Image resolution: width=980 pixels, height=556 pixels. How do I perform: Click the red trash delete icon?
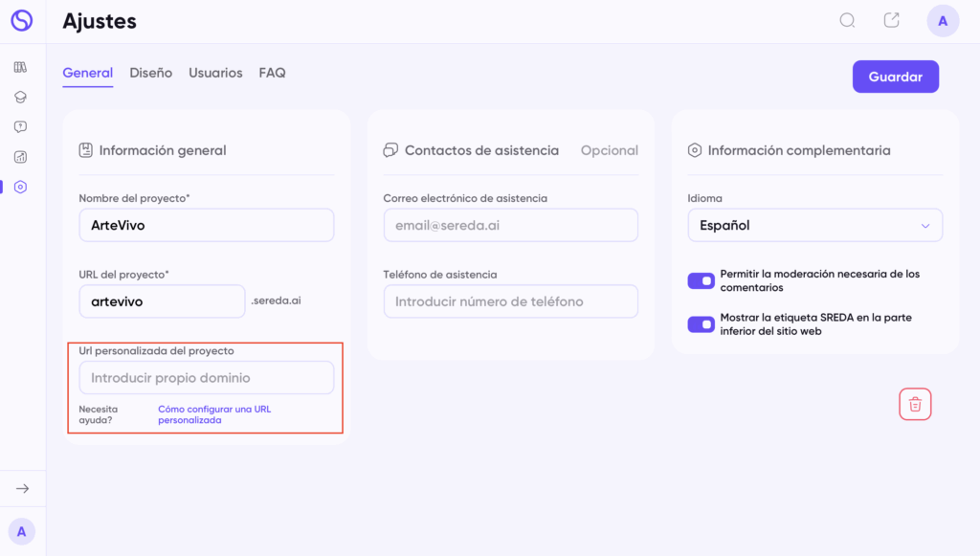(915, 404)
